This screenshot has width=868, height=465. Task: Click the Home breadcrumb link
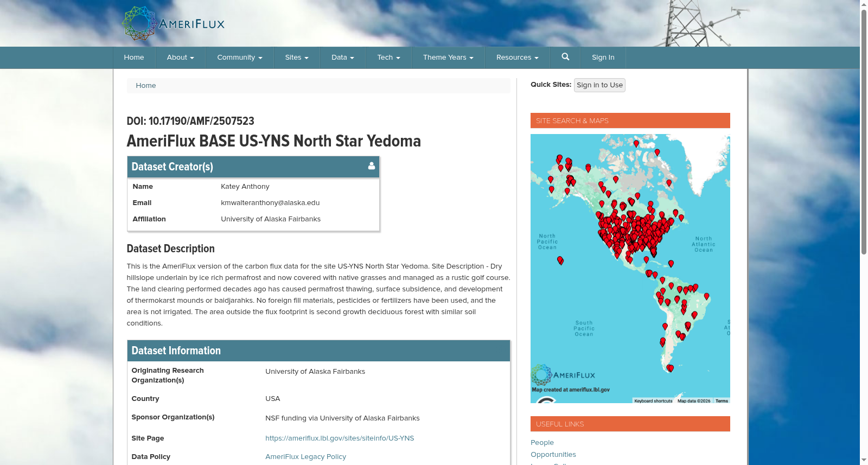145,86
